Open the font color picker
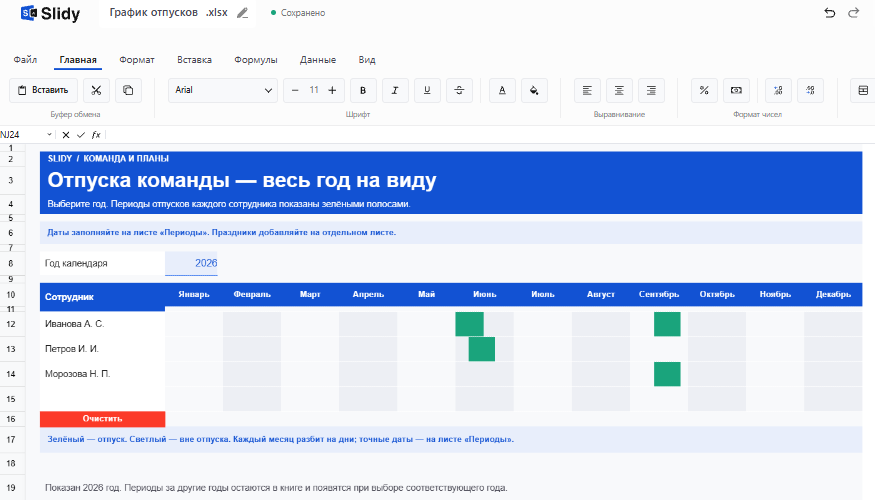The image size is (875, 500). pos(502,90)
